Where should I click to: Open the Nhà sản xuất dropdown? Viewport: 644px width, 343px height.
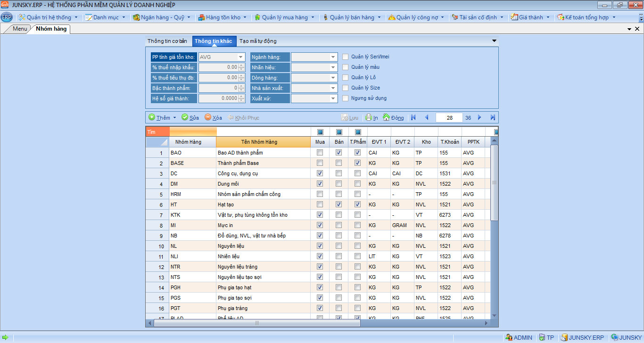pos(333,88)
